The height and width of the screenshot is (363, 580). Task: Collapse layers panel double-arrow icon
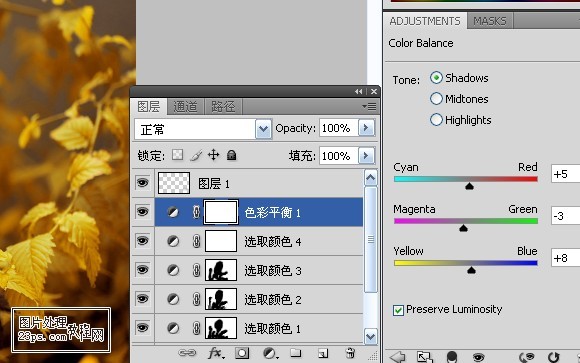[x=358, y=91]
